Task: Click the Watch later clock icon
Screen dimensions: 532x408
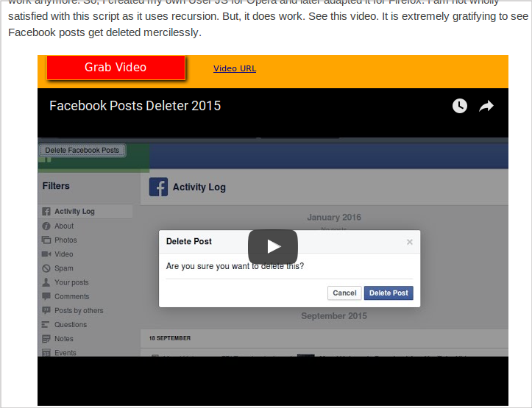Action: pyautogui.click(x=460, y=106)
